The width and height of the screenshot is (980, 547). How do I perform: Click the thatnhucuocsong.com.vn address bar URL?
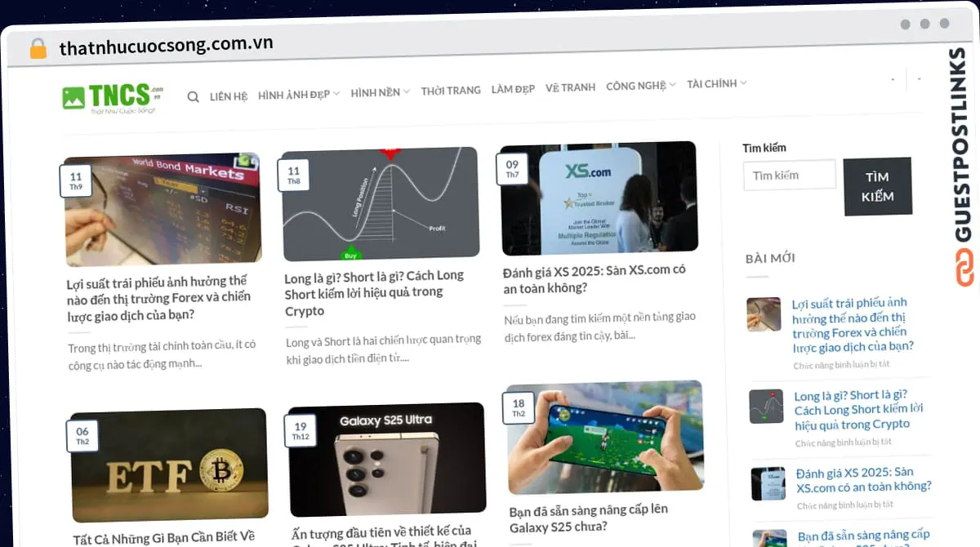point(167,45)
